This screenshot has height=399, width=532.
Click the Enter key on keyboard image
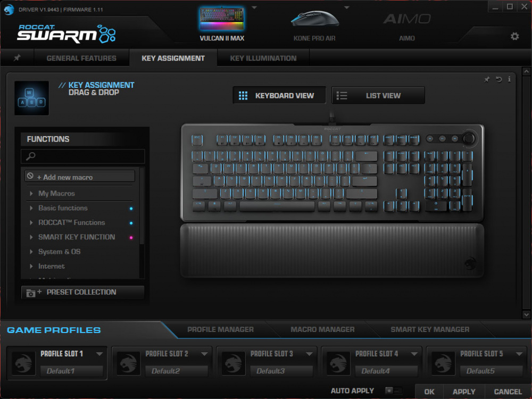pyautogui.click(x=365, y=181)
